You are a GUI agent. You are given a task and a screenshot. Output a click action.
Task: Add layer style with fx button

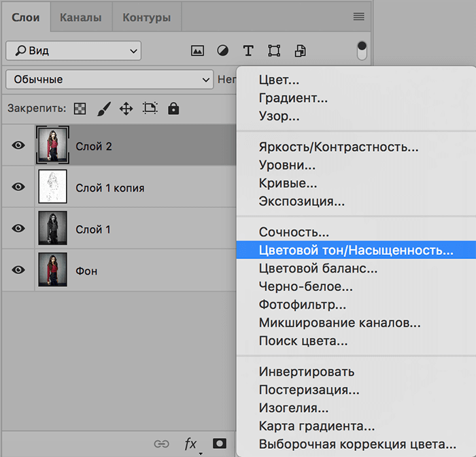click(191, 443)
